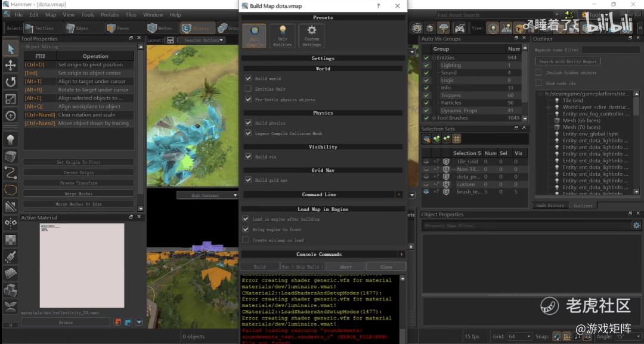Screen dimensions: 644x344
Task: Turn on Create minimap on load
Action: click(246, 240)
